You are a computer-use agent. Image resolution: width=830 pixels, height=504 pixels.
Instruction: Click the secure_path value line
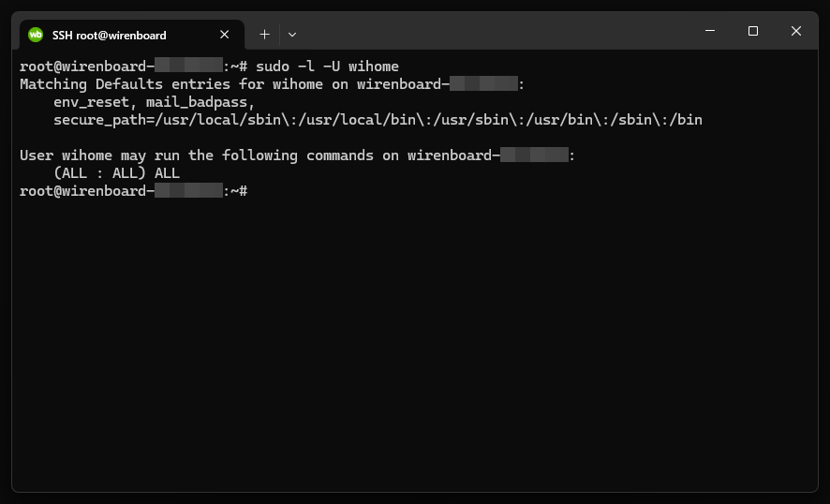click(x=378, y=120)
